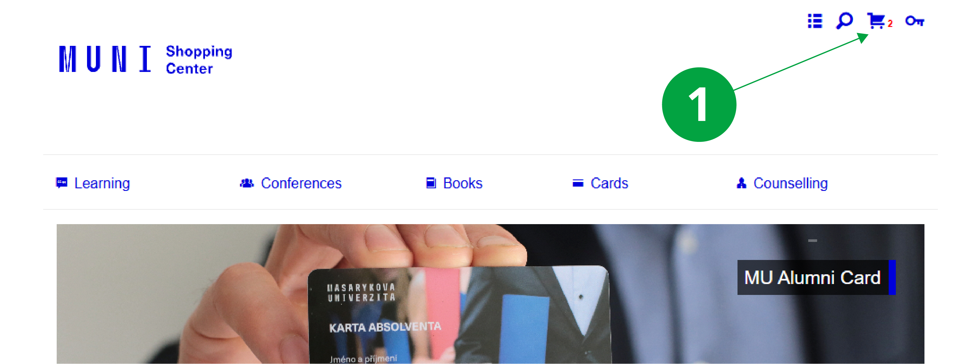Click the Counselling person icon
This screenshot has width=980, height=364.
[x=741, y=183]
